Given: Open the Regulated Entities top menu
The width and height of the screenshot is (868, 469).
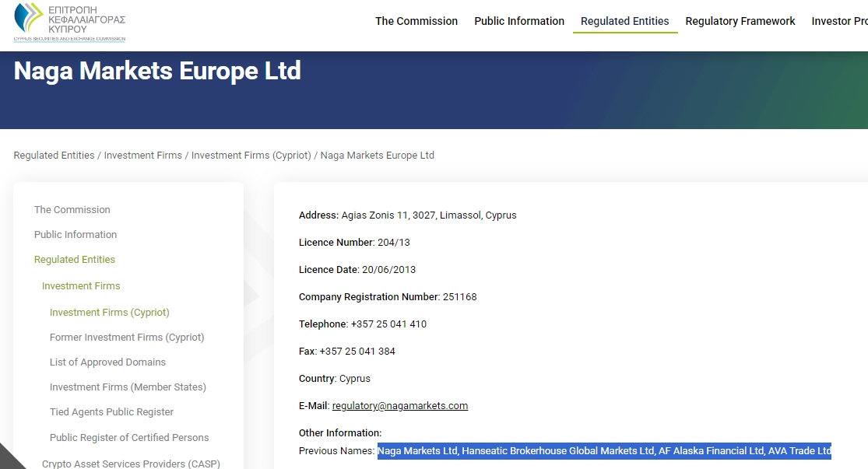Looking at the screenshot, I should [x=624, y=21].
